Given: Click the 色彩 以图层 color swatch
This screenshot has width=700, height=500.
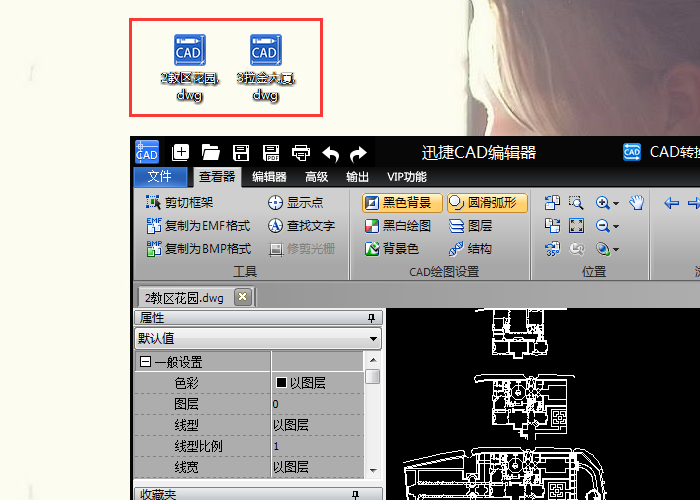Looking at the screenshot, I should coord(281,383).
